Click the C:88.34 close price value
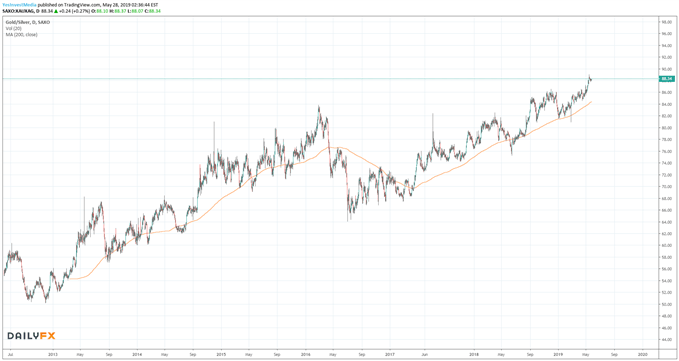Screen dimensions: 679x361 [x=153, y=11]
